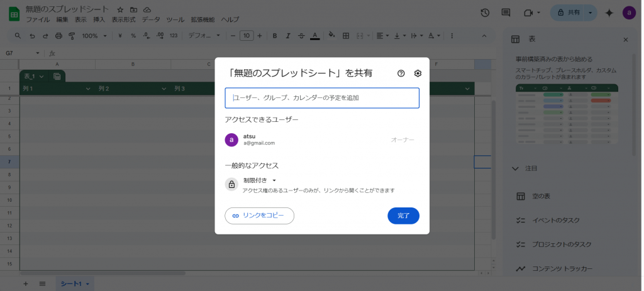Open the ファイル menu
The height and width of the screenshot is (291, 644).
point(38,19)
